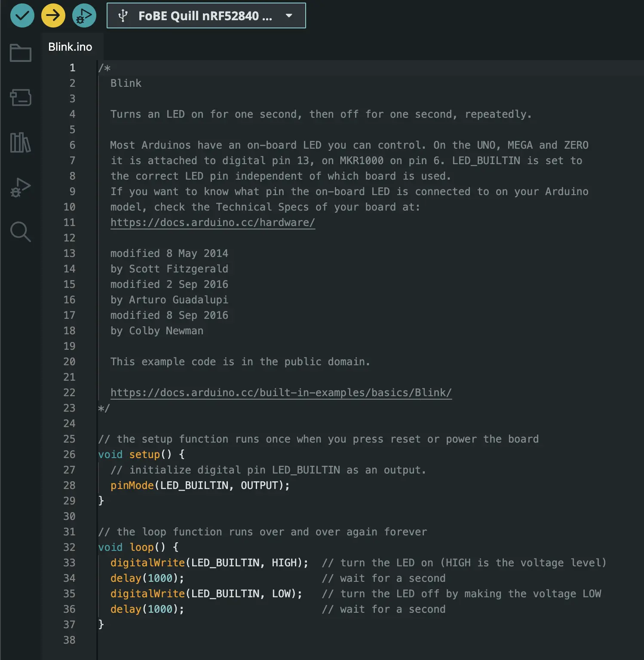644x660 pixels.
Task: Click line number 1 in the gutter
Action: (x=72, y=67)
